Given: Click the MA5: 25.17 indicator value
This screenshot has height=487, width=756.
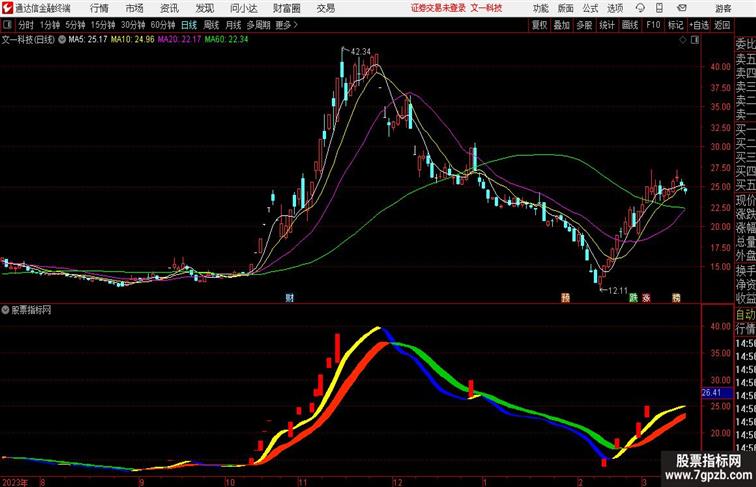Looking at the screenshot, I should (x=88, y=40).
